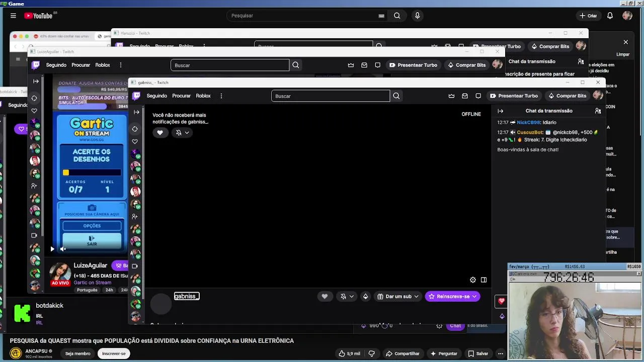Open Procurar tab in gabniss_ window

[181, 96]
